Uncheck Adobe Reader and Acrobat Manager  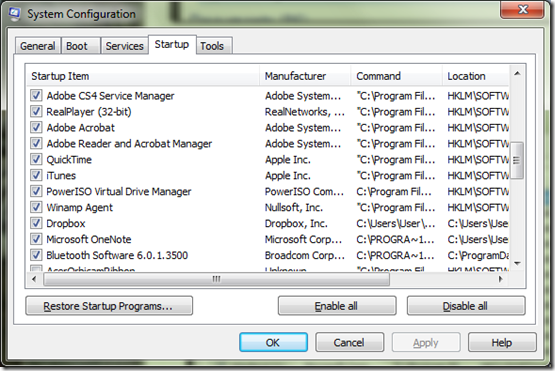point(36,143)
